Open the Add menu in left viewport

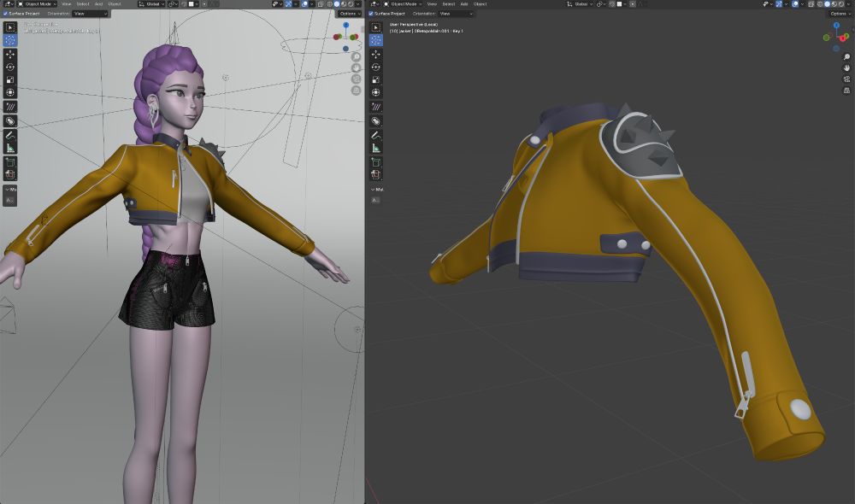point(98,4)
